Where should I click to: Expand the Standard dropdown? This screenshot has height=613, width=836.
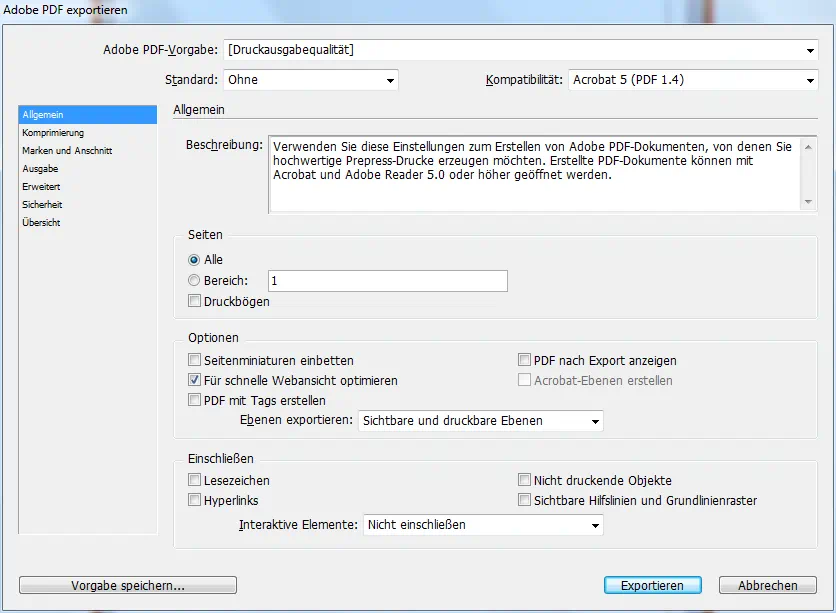click(310, 80)
